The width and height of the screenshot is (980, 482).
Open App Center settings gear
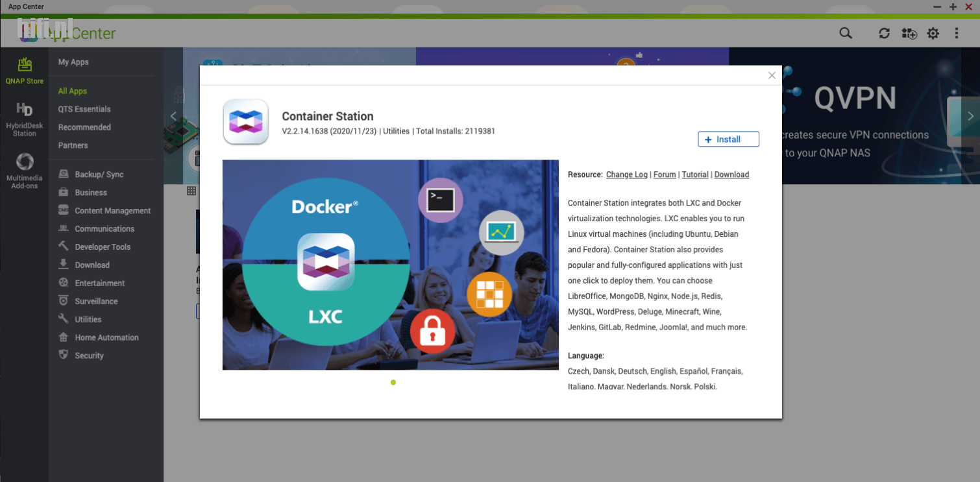pos(933,33)
